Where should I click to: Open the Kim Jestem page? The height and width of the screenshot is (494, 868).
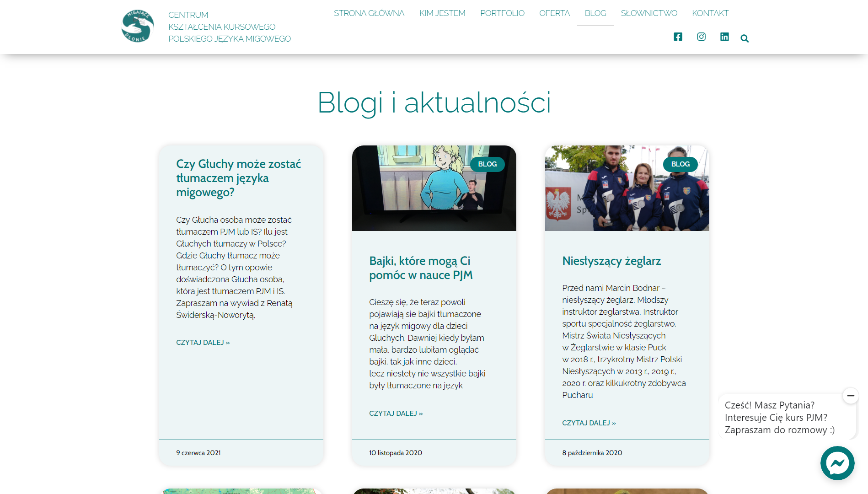point(442,13)
